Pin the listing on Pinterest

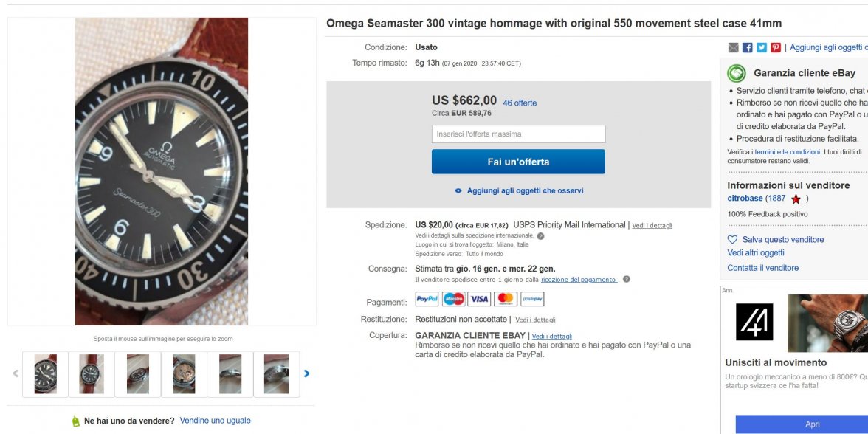775,47
